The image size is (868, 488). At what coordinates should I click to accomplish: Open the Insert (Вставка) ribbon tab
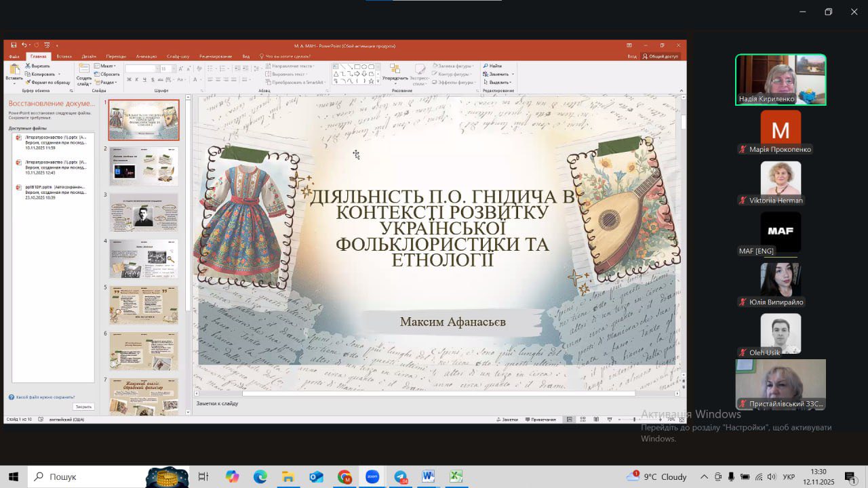pyautogui.click(x=64, y=56)
